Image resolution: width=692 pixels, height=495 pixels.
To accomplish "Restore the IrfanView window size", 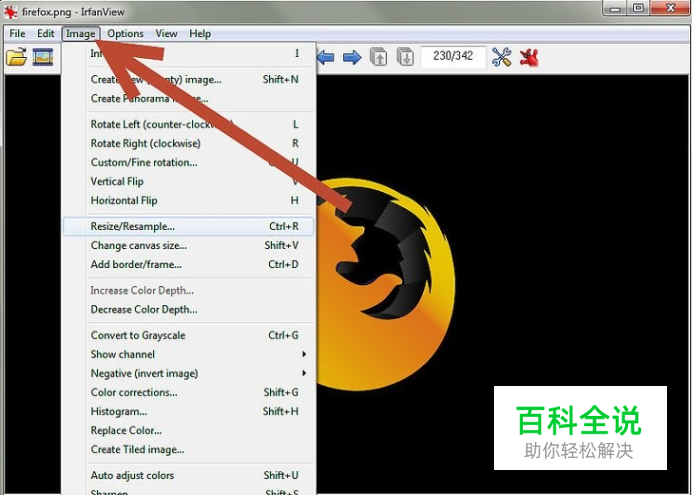I will (639, 8).
